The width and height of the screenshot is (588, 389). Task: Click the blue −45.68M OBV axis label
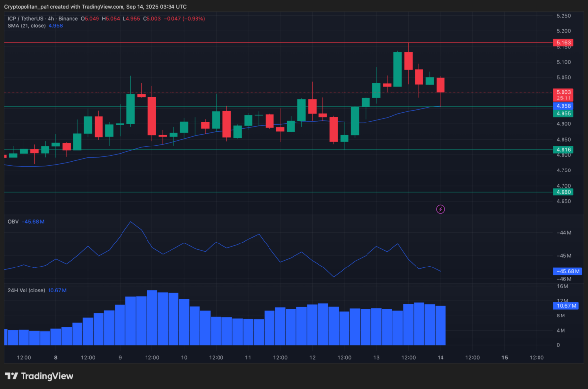(x=567, y=271)
